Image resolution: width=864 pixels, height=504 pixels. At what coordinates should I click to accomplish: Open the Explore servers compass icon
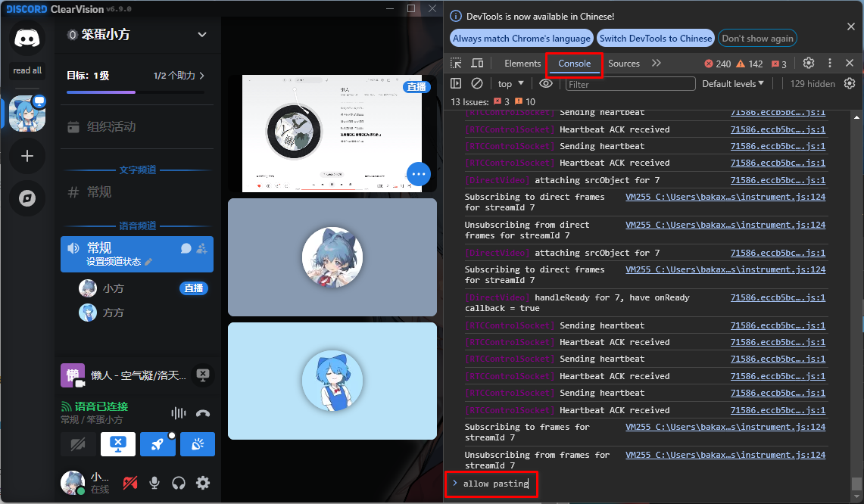click(27, 198)
